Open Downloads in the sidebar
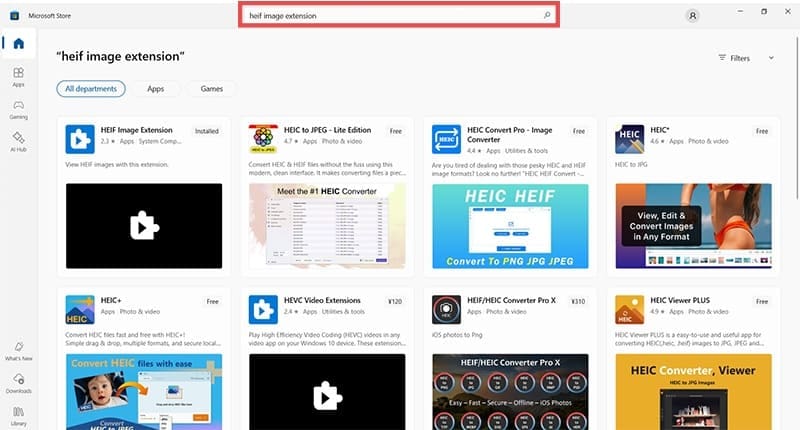 click(x=18, y=383)
